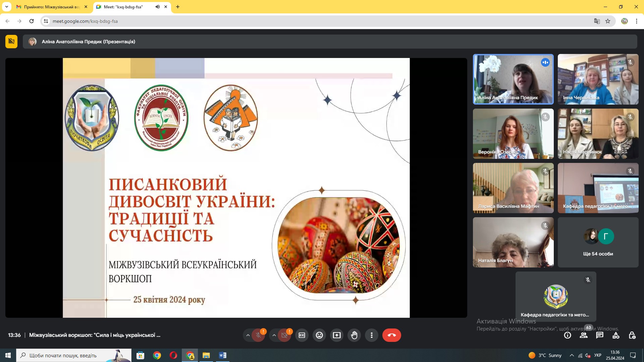Viewport: 644px width, 362px height.
Task: Open the chat messages panel
Action: point(600,335)
